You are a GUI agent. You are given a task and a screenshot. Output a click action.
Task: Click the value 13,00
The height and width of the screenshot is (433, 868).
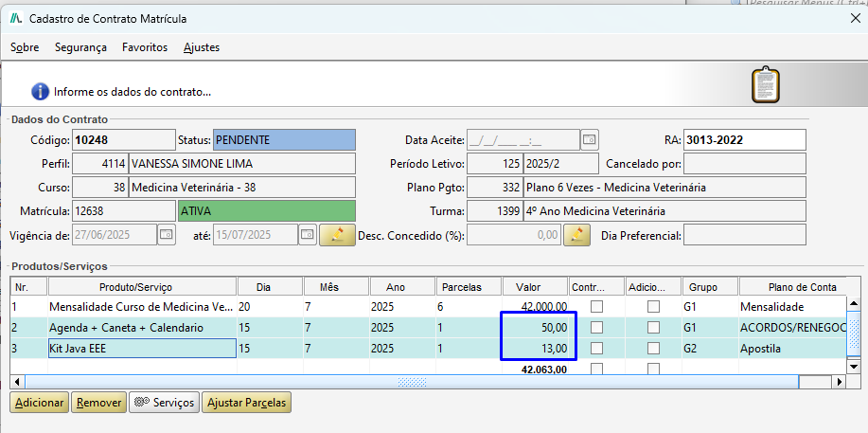coord(554,349)
